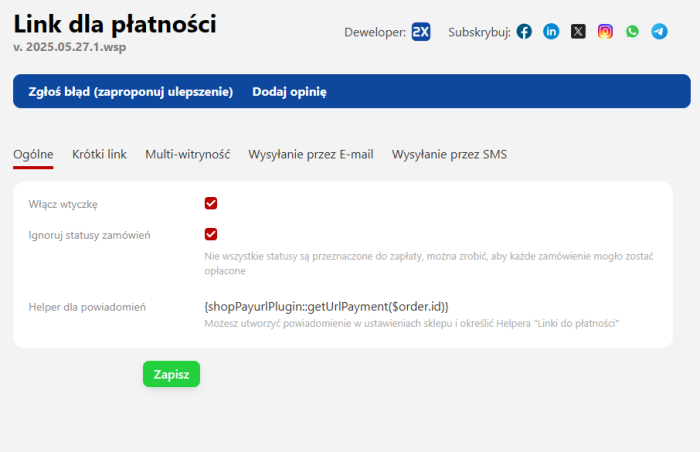Open the LinkedIn subscribe icon
This screenshot has width=700, height=452.
click(x=551, y=32)
